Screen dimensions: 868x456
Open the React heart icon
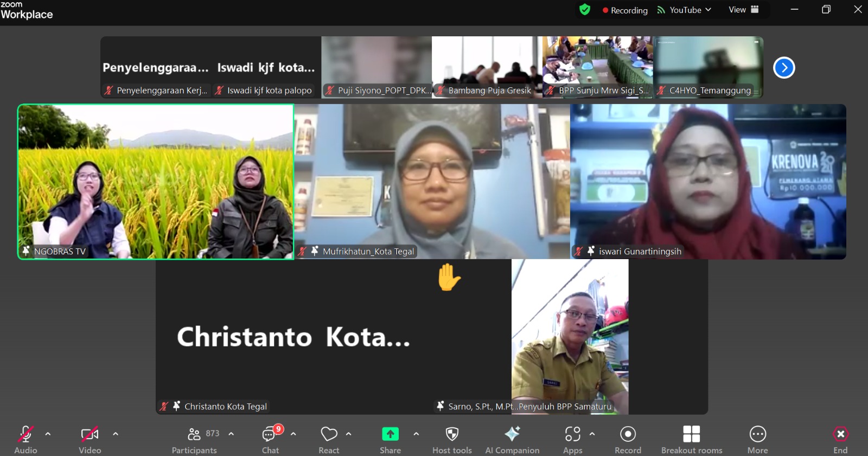[329, 434]
